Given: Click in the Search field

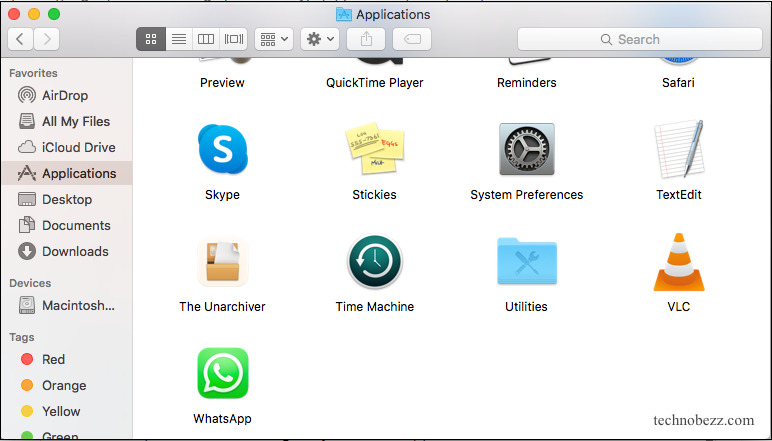Looking at the screenshot, I should pos(640,39).
